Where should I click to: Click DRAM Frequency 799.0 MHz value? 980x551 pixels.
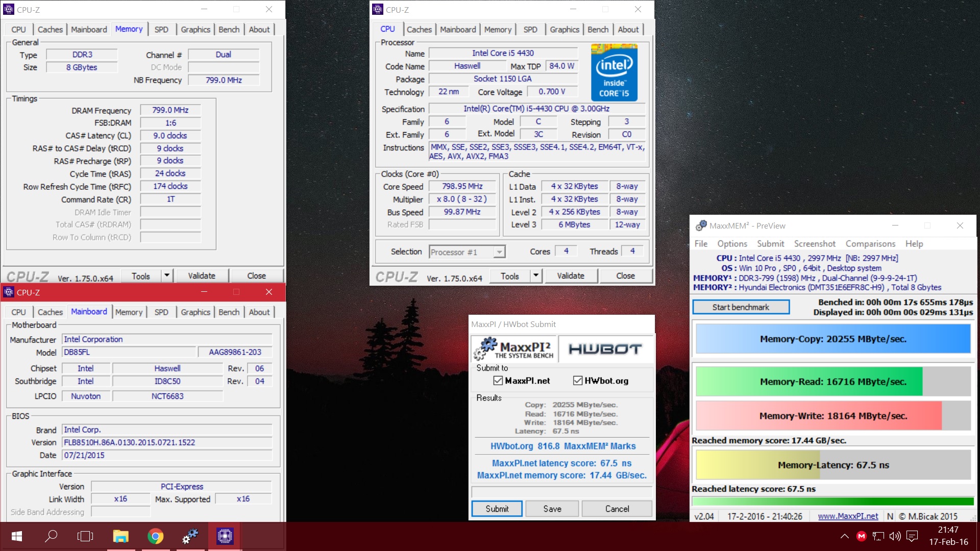(170, 110)
